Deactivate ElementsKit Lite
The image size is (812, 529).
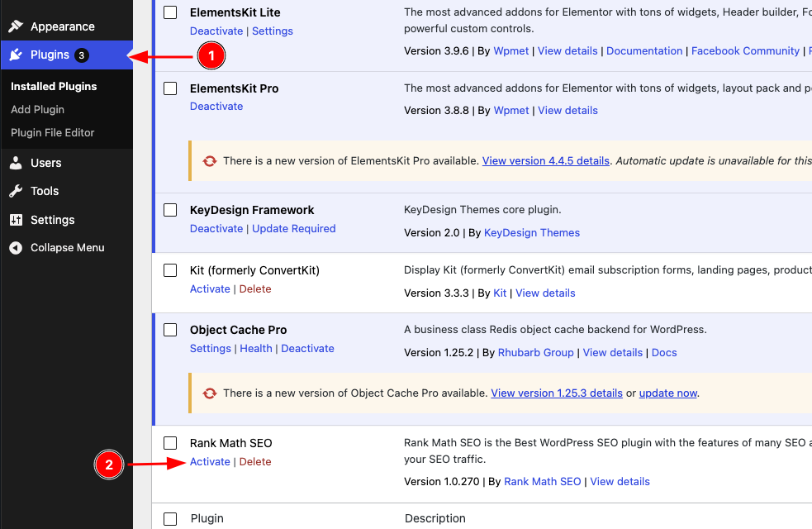point(216,31)
